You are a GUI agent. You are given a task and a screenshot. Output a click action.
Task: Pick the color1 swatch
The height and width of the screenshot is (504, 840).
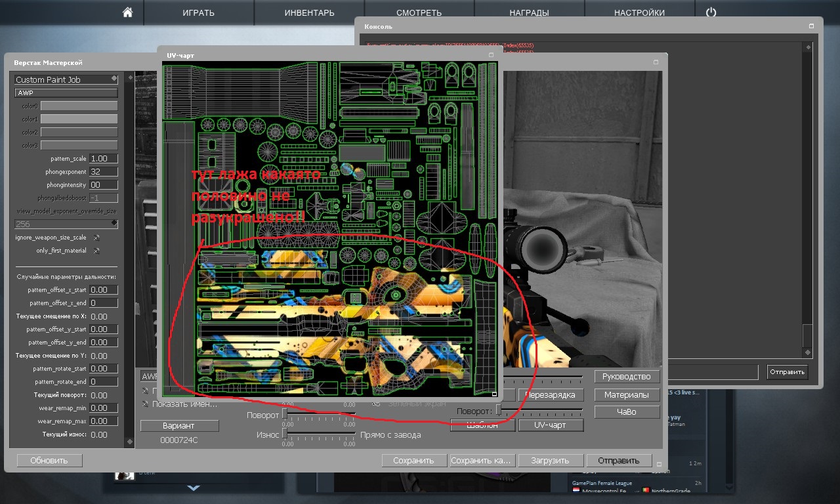click(x=79, y=119)
